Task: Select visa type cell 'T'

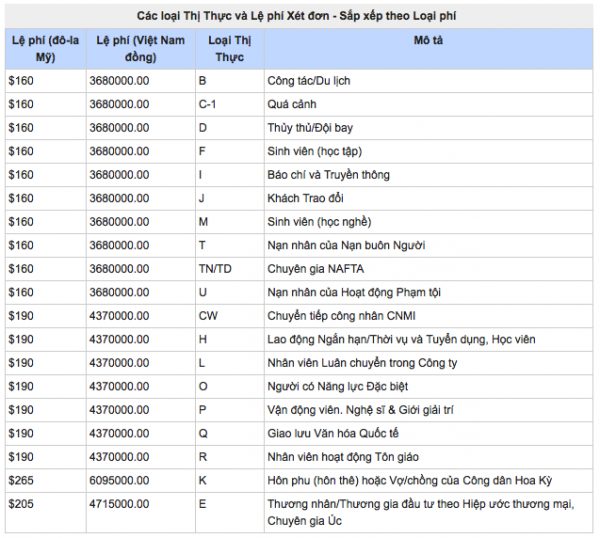Action: (230, 245)
